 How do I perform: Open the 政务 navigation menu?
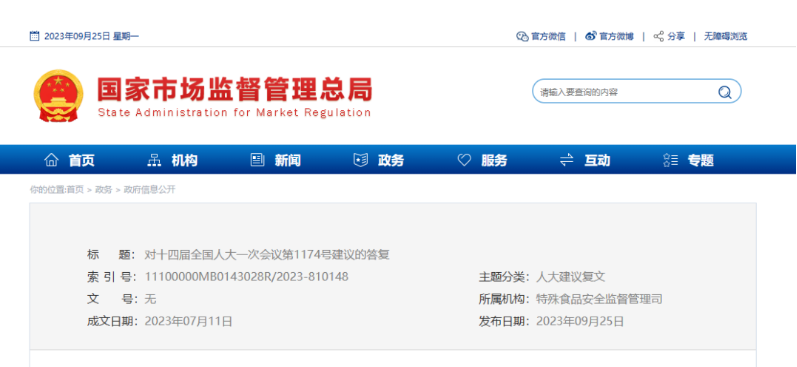point(391,161)
